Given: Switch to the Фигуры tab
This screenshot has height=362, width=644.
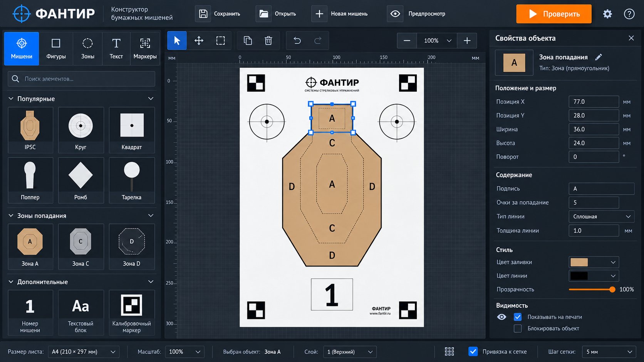Looking at the screenshot, I should (x=56, y=48).
